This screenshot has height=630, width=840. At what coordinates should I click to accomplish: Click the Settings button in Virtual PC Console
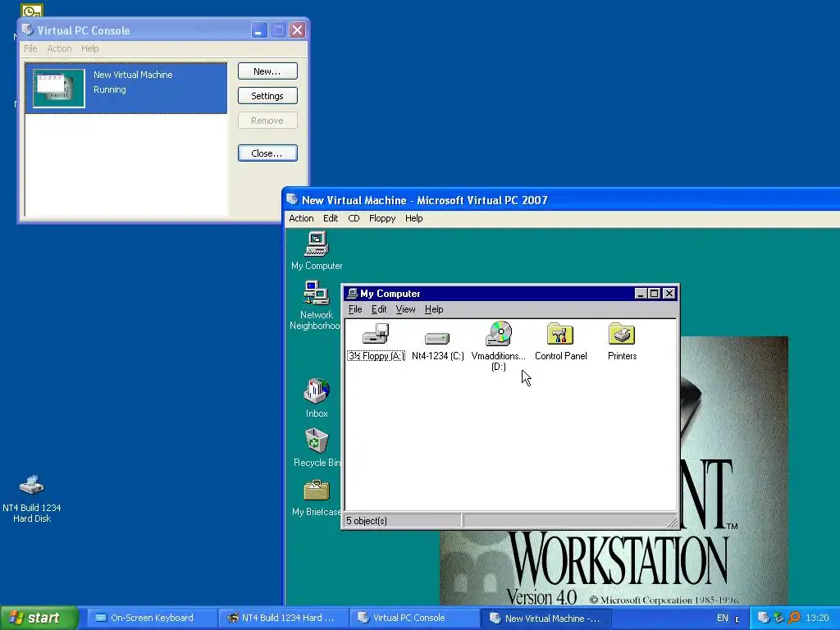pyautogui.click(x=267, y=96)
